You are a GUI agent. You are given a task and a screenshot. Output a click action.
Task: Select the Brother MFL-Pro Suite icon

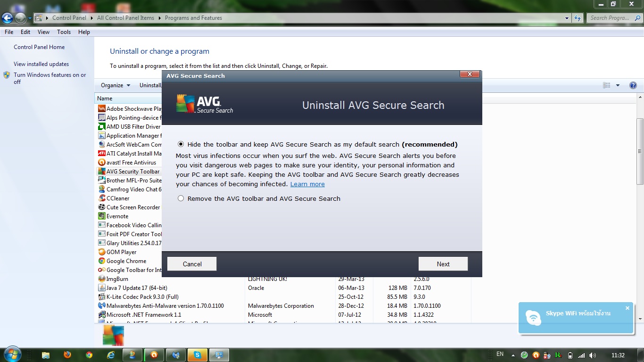102,181
